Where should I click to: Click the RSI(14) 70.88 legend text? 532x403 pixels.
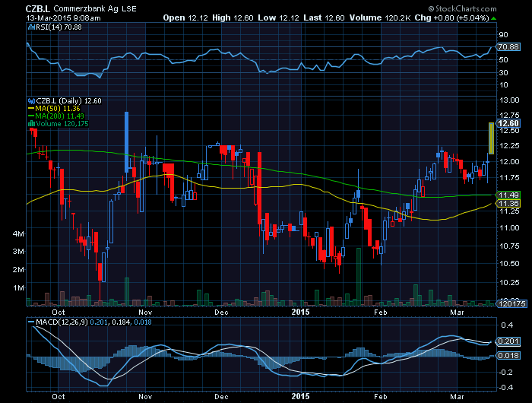(59, 27)
